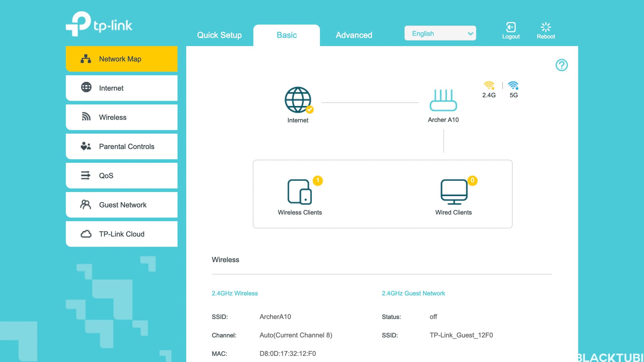
Task: Click the 2.4G wifi status icon
Action: 489,85
